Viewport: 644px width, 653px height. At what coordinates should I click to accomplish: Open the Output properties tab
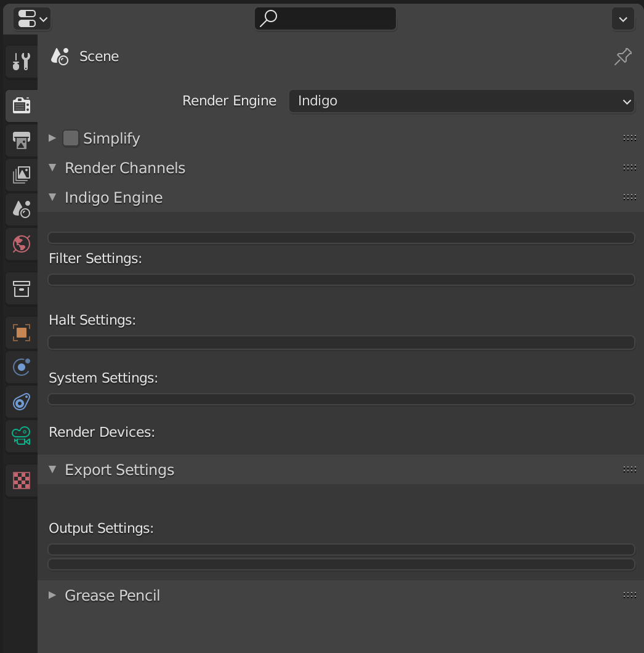(21, 140)
